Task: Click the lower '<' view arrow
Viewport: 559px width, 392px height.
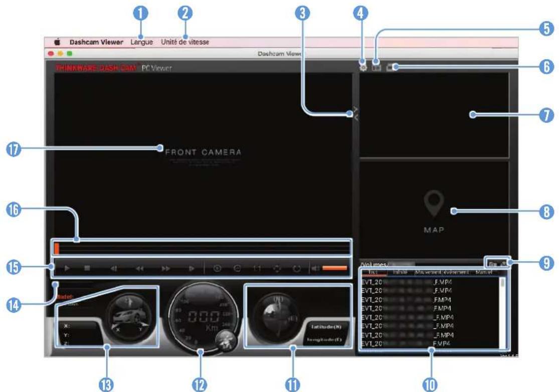Action: click(x=356, y=118)
